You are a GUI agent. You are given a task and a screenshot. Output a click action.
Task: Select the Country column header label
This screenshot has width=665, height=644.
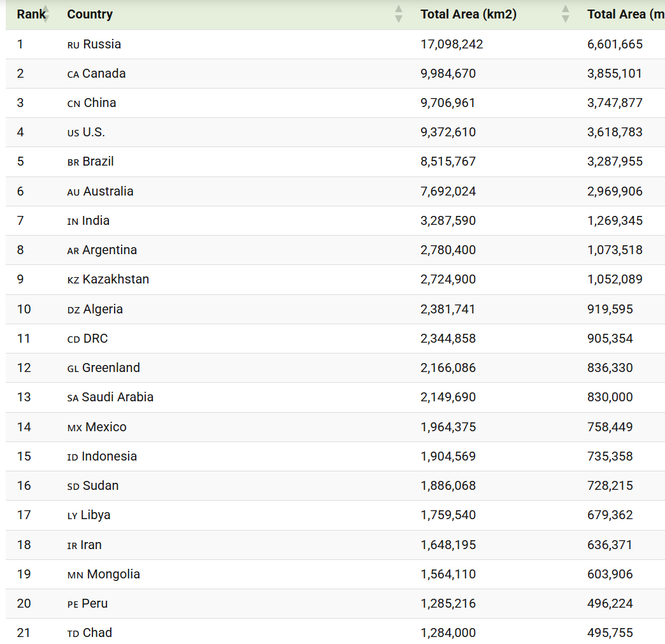pyautogui.click(x=90, y=14)
